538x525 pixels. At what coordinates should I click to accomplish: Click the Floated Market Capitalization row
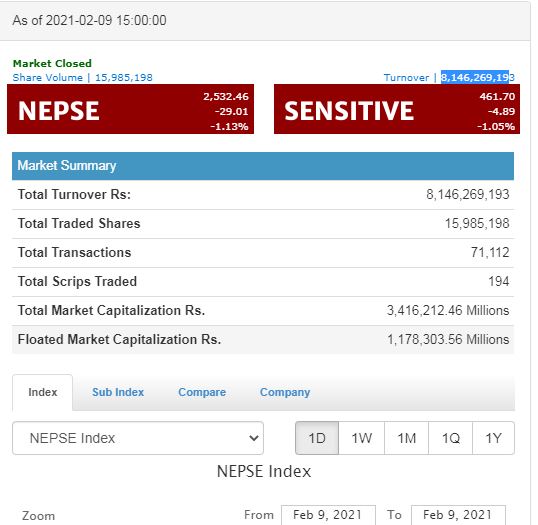point(263,340)
